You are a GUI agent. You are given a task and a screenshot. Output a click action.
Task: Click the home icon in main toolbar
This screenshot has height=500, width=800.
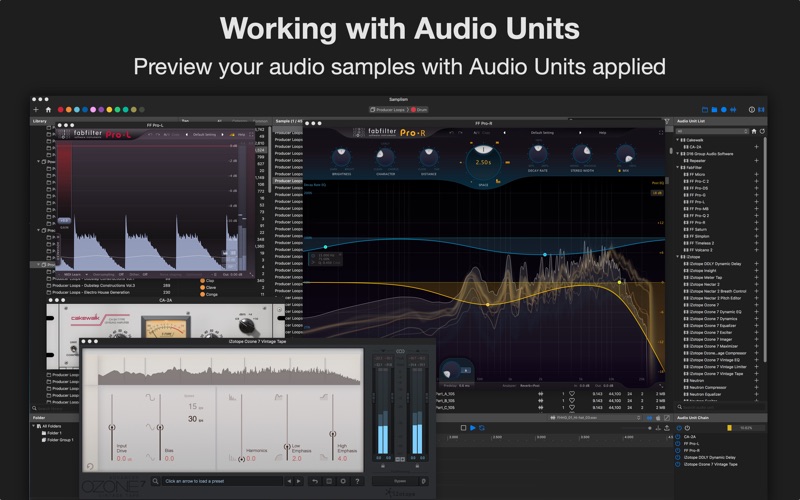48,110
